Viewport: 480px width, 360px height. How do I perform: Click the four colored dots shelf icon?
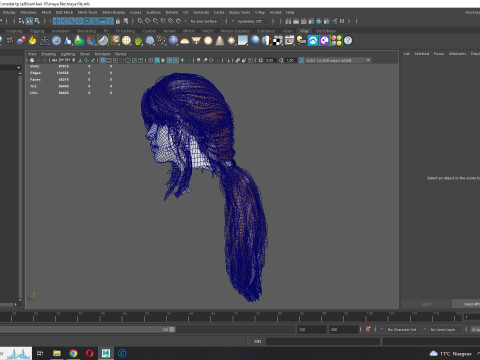[336, 41]
